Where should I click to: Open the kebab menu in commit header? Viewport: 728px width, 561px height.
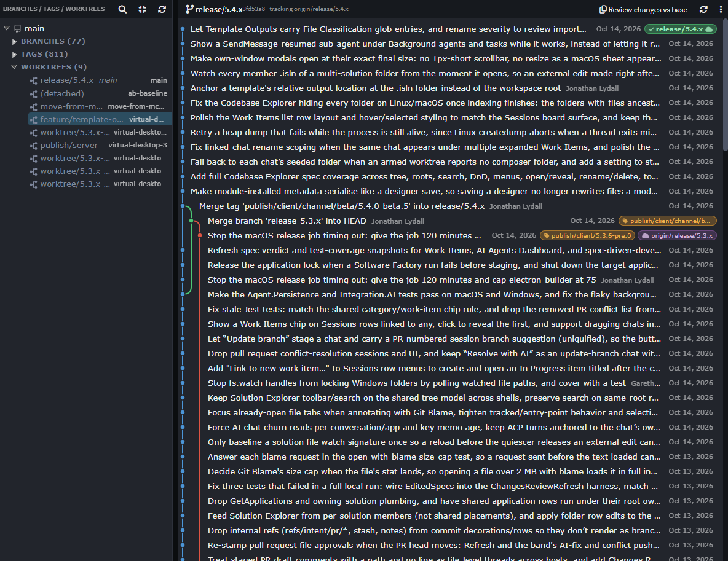(721, 9)
